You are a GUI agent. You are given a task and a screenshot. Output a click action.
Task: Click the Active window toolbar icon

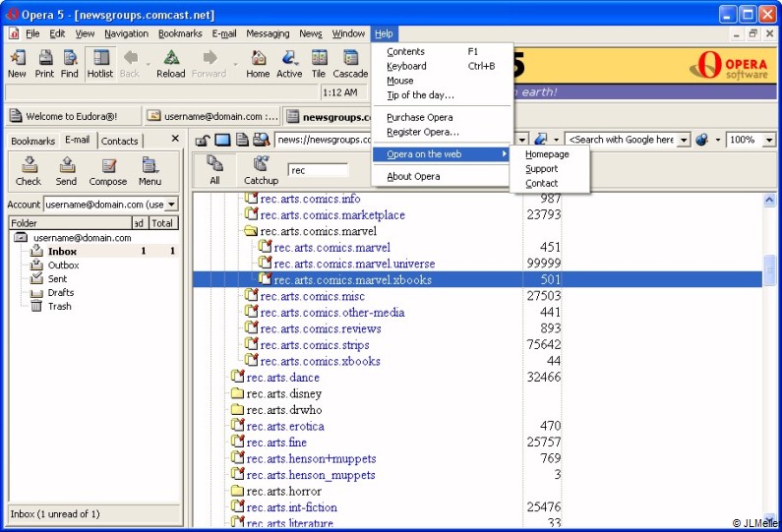click(289, 64)
